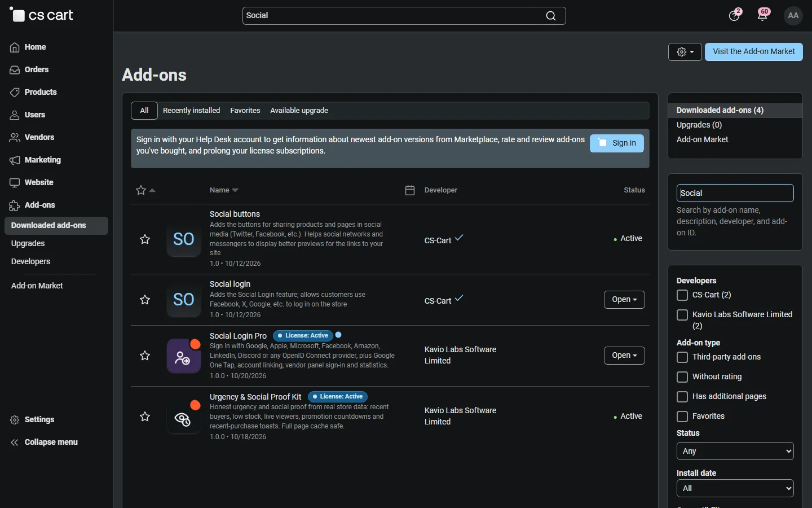Star the Urgency & Social Proof Kit add-on
This screenshot has height=508, width=812.
pos(145,417)
